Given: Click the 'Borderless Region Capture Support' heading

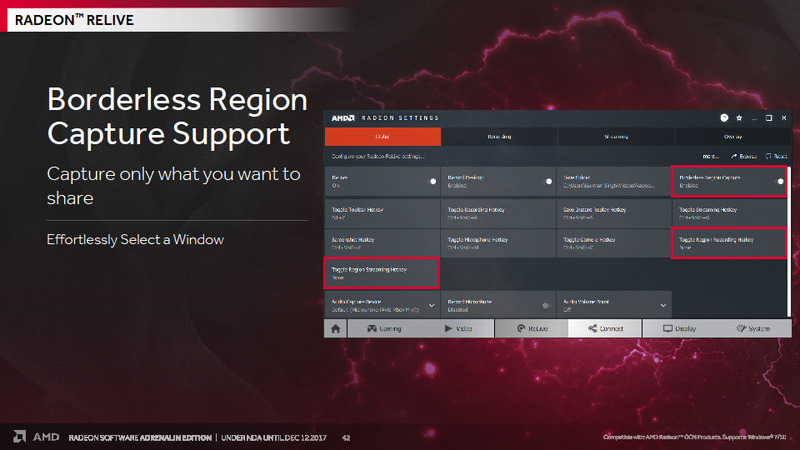Looking at the screenshot, I should click(177, 116).
